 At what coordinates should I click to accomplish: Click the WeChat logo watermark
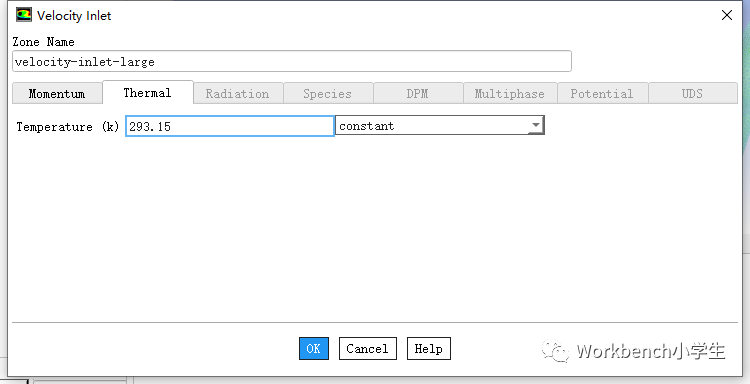click(555, 351)
